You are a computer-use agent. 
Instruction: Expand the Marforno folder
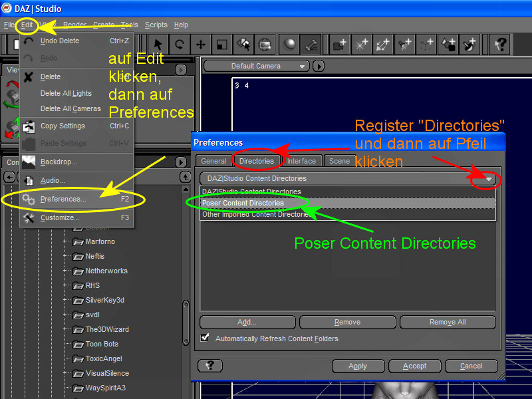[65, 241]
